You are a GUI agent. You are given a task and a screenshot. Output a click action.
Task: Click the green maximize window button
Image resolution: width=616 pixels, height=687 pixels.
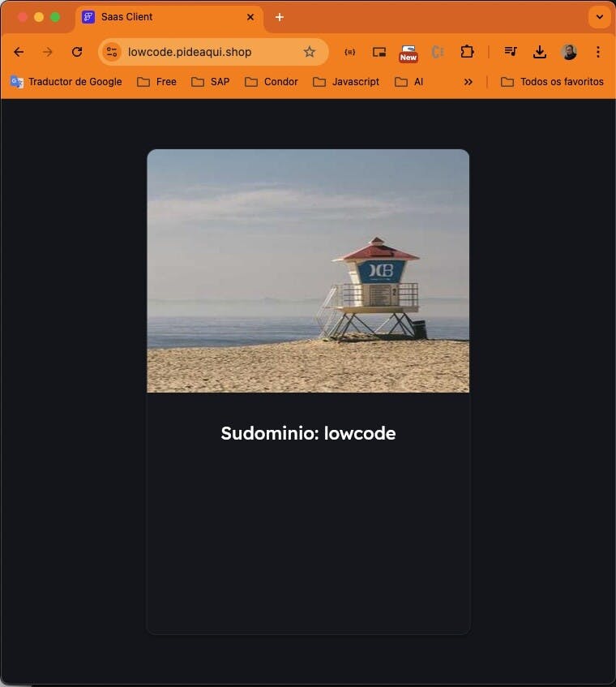pos(55,17)
